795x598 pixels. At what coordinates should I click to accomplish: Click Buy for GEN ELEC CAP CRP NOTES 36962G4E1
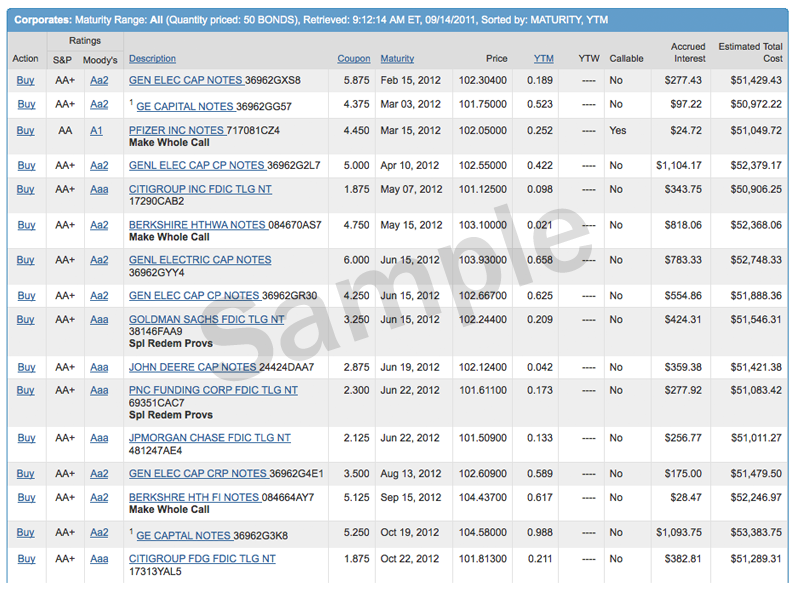click(x=25, y=473)
